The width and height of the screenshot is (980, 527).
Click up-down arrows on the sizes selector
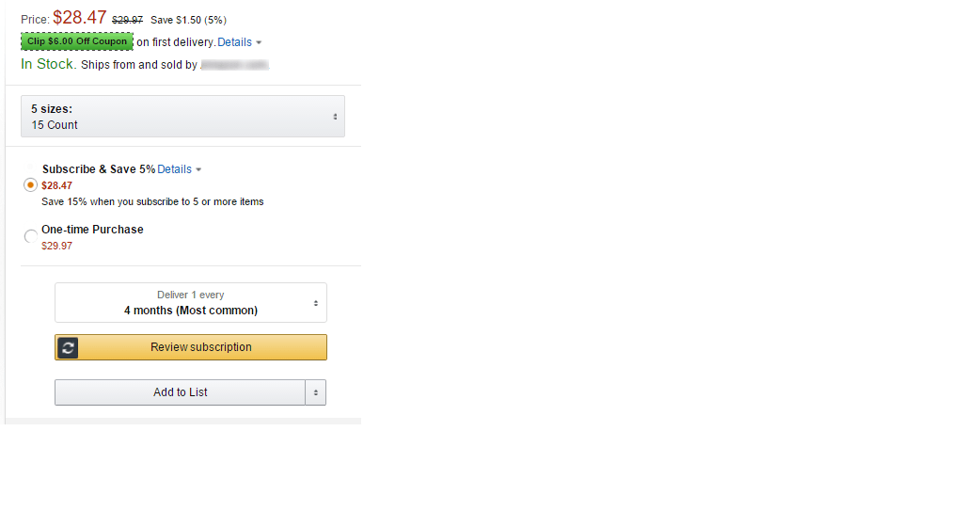335,117
